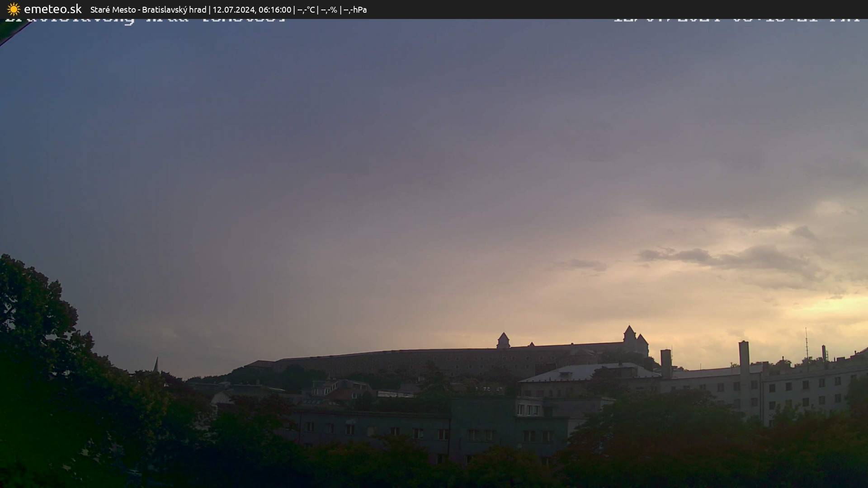Click the humidity percentage reading
The image size is (868, 488).
point(329,9)
